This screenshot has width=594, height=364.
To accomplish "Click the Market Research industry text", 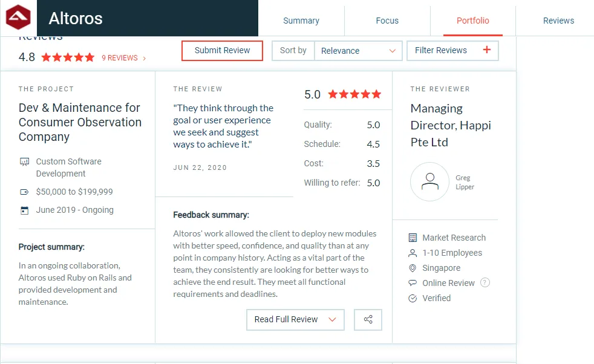I will click(x=454, y=238).
